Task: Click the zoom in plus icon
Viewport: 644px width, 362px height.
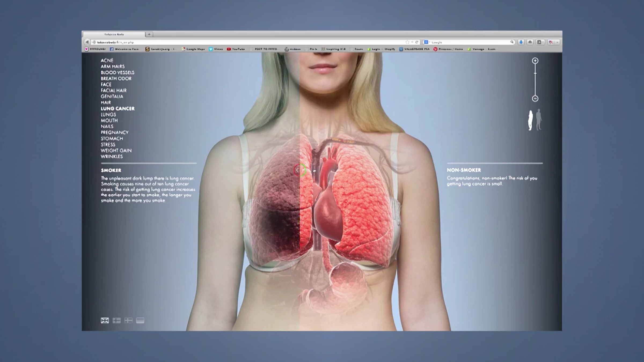Action: (x=535, y=61)
